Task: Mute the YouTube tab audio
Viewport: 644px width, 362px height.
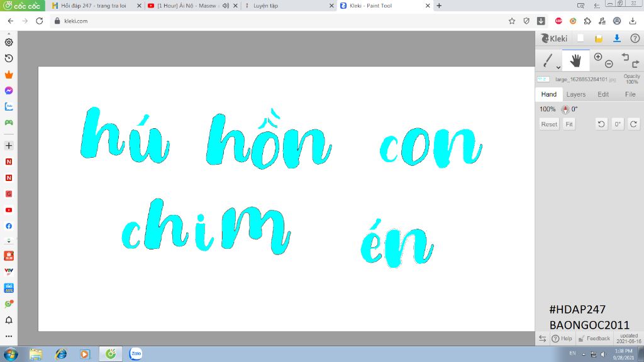Action: [x=226, y=6]
